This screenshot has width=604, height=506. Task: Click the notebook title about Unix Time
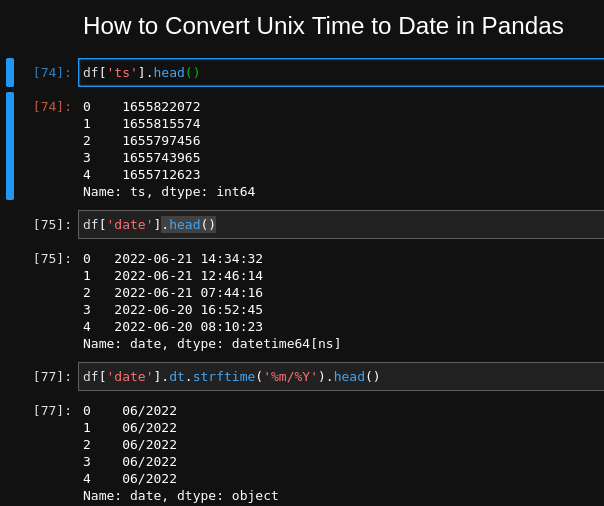tap(323, 26)
